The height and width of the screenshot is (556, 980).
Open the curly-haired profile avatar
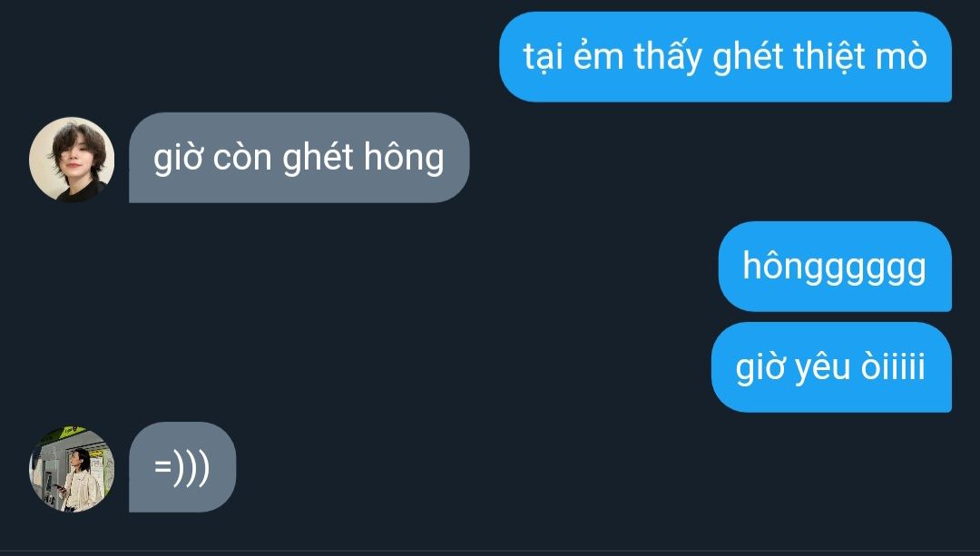tap(72, 160)
